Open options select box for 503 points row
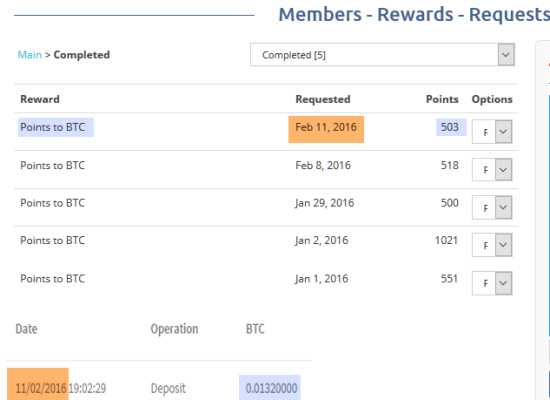The height and width of the screenshot is (400, 550). pos(492,132)
